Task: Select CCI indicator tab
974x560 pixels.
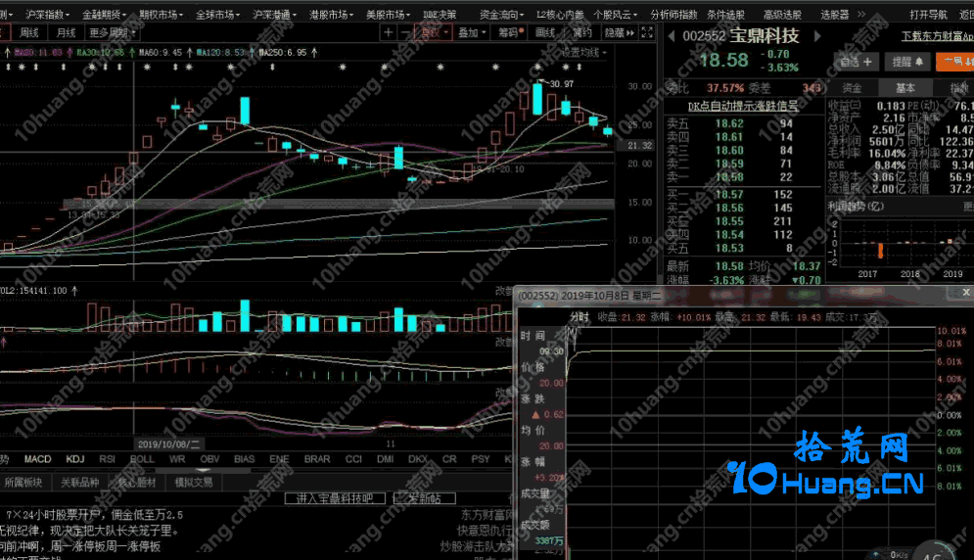Action: coord(353,459)
